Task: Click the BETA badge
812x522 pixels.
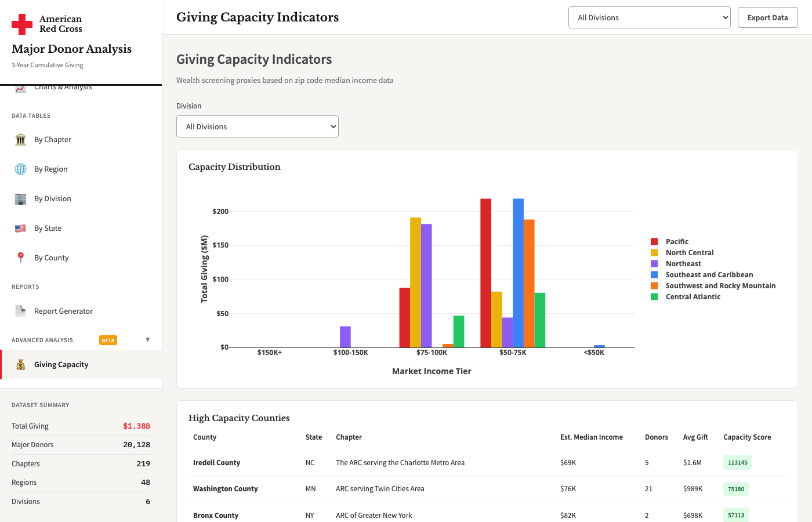Action: coord(108,340)
